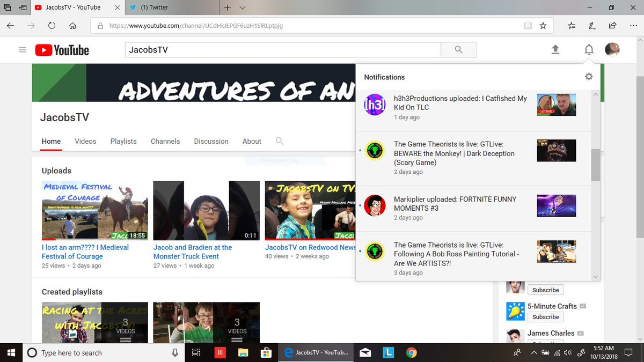Open the Discussion tab

coord(211,141)
